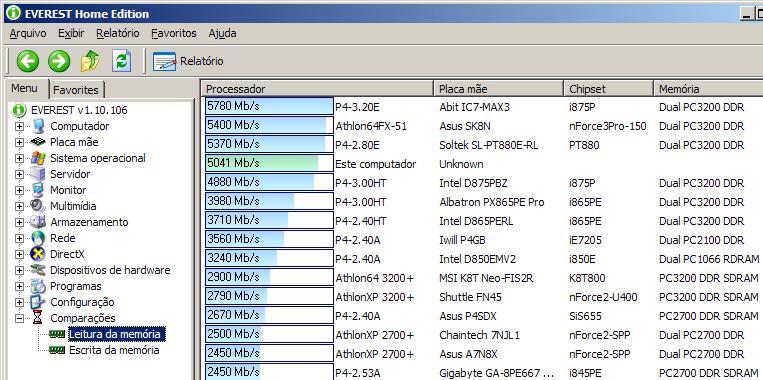
Task: Expand the DirectX tree node
Action: coord(19,254)
